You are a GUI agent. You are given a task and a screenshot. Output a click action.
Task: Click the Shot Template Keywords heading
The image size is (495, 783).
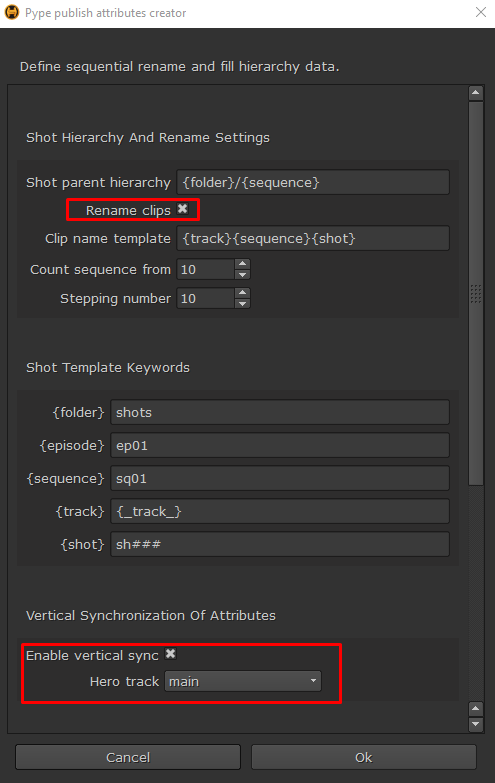tap(108, 368)
